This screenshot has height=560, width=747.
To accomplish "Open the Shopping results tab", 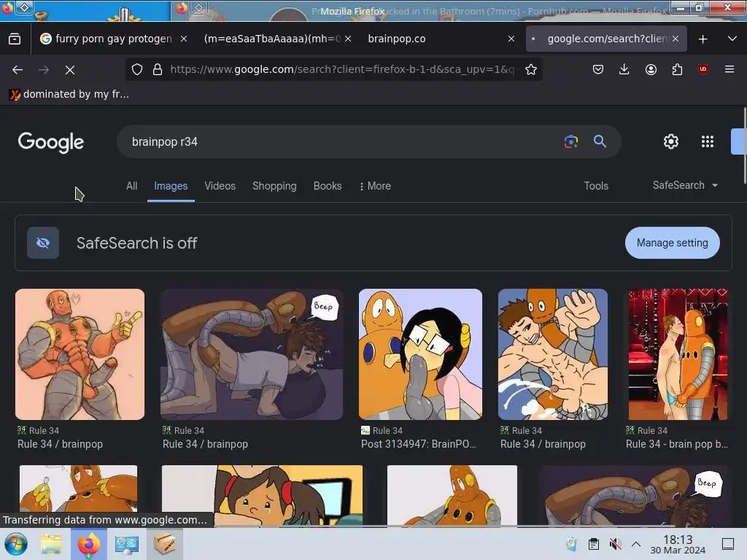I will click(274, 186).
